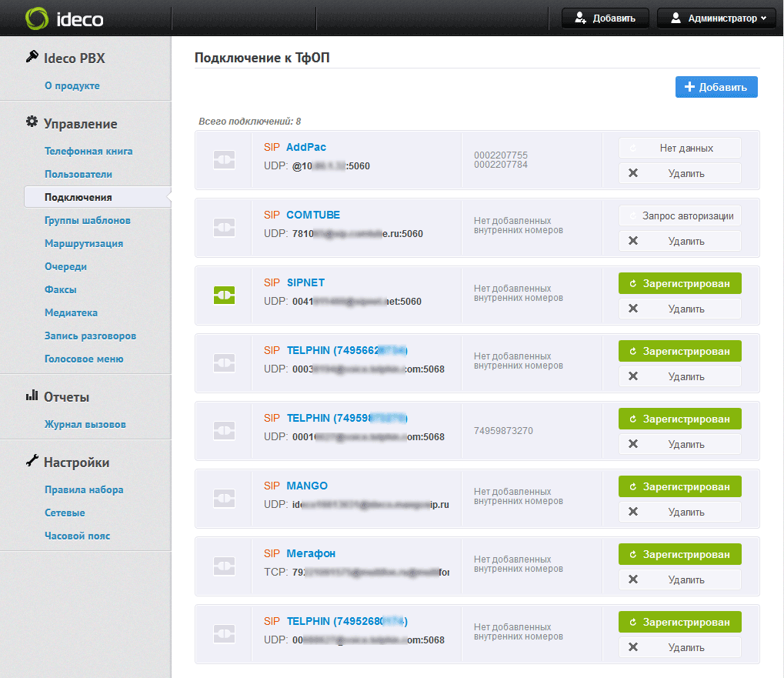The height and width of the screenshot is (678, 784).
Task: Toggle the green SIPNET connection plug icon
Action: click(x=224, y=296)
